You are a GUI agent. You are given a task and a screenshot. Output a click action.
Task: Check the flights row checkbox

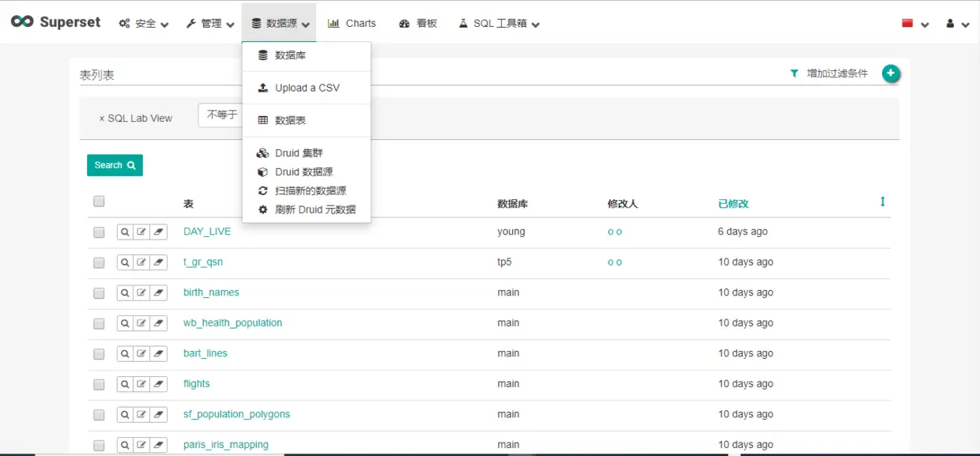pyautogui.click(x=99, y=385)
